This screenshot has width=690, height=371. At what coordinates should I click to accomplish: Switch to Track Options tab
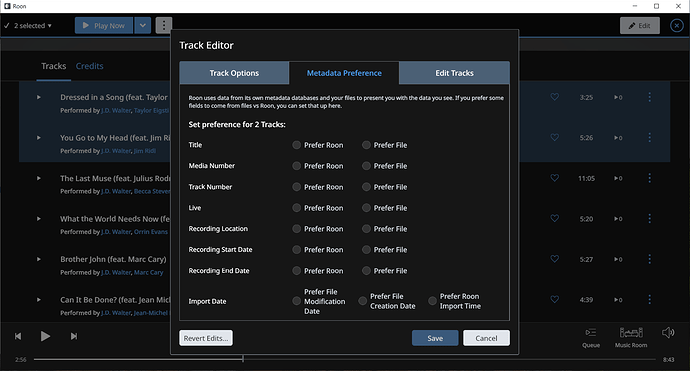point(234,73)
